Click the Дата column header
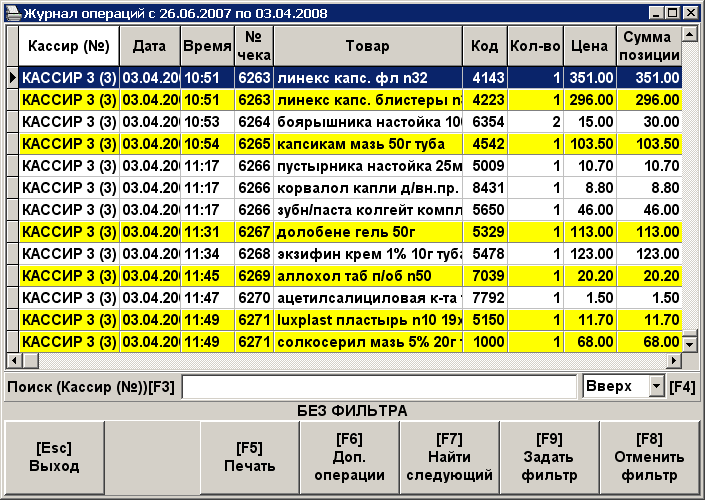Viewport: 705px width, 500px height. click(x=149, y=46)
